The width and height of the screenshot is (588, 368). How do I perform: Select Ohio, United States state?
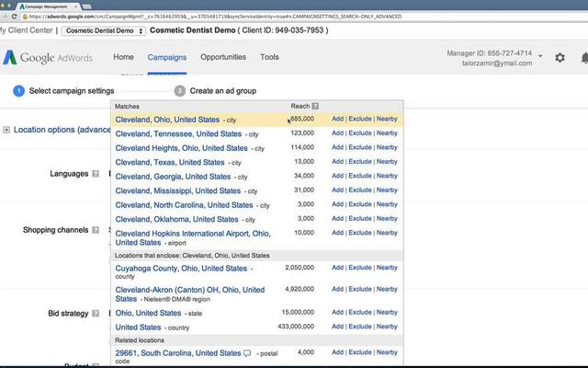click(148, 313)
